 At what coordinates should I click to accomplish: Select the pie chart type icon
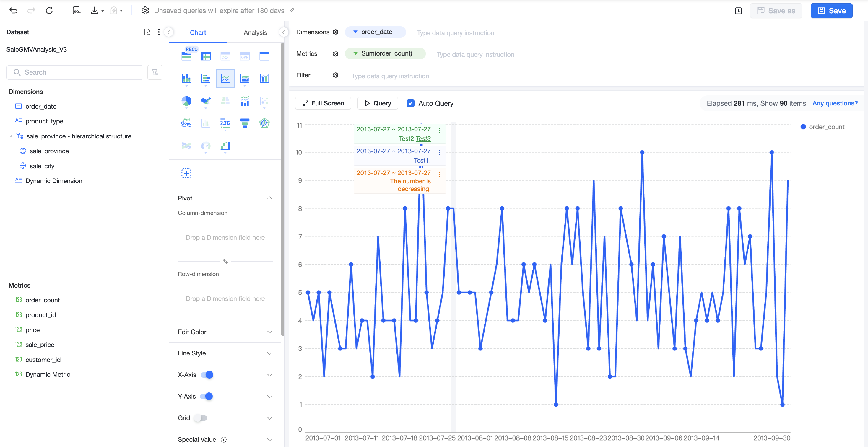[x=186, y=101]
